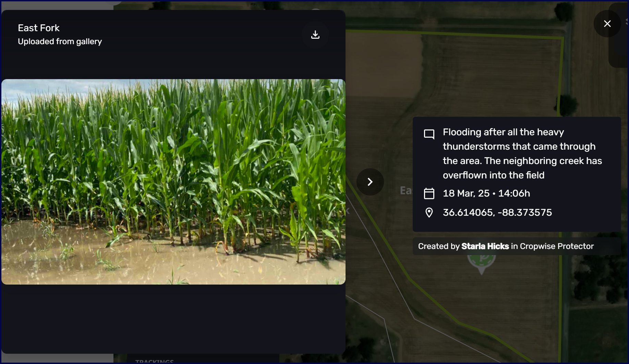
Task: Click the field label on map
Action: point(406,191)
